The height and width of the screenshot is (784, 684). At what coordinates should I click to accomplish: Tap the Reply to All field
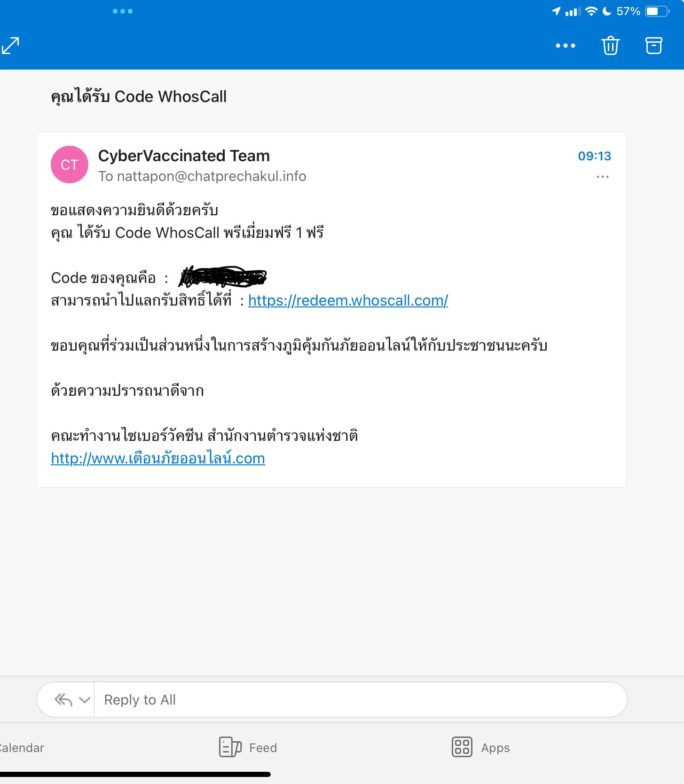point(361,699)
